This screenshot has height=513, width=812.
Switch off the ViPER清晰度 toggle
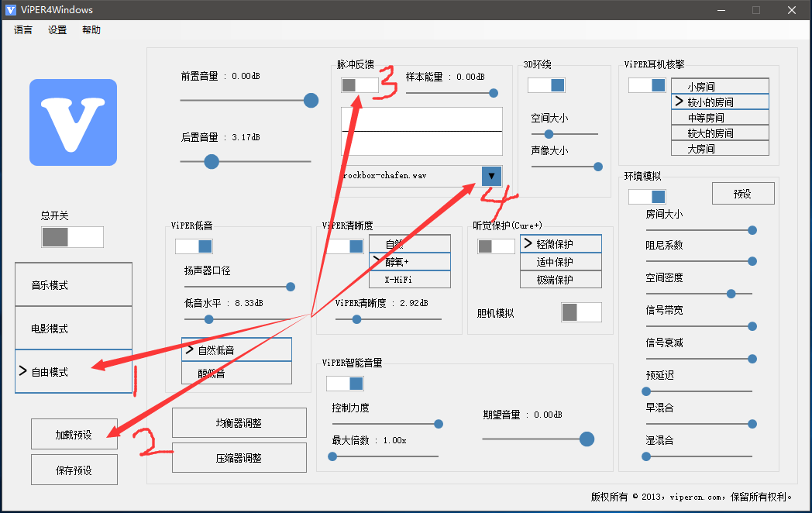click(345, 246)
